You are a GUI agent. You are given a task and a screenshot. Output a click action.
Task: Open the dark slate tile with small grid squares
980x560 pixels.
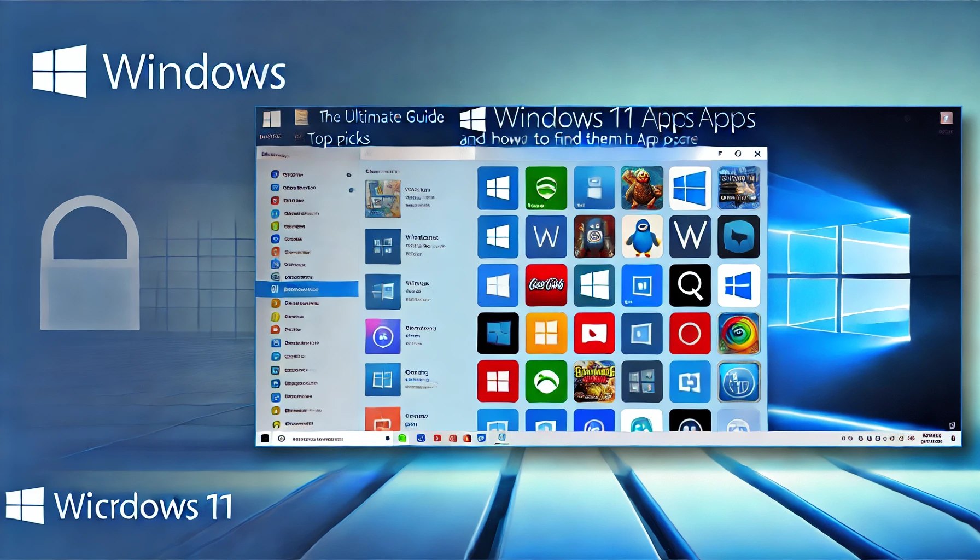coord(642,382)
